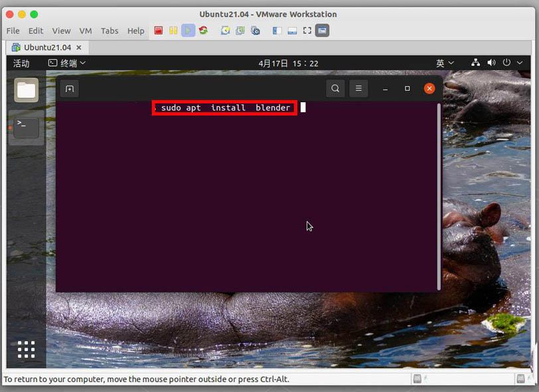Switch to the Ubuntu21.04 tab
Image resolution: width=539 pixels, height=392 pixels.
click(46, 48)
